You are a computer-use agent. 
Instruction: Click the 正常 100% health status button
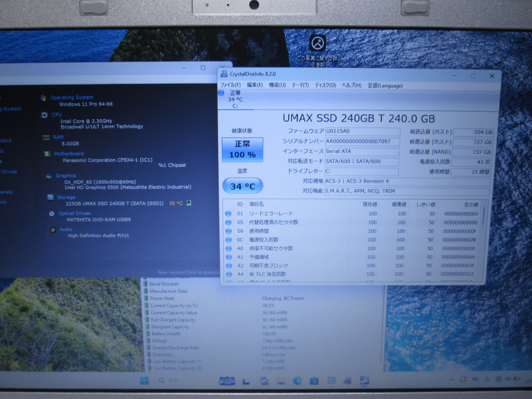pyautogui.click(x=242, y=150)
